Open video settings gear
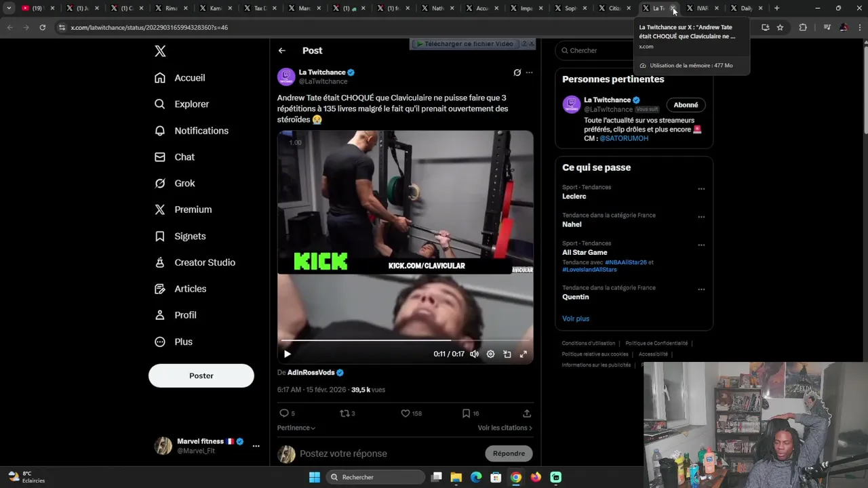Viewport: 868px width, 488px height. click(x=490, y=354)
